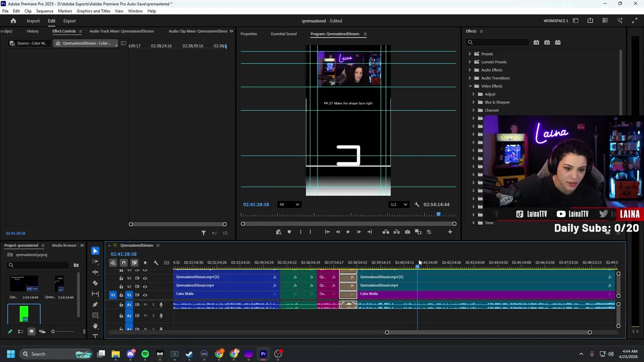Open timeline display settings wrench
Screen dimensions: 644x362
pos(155,262)
